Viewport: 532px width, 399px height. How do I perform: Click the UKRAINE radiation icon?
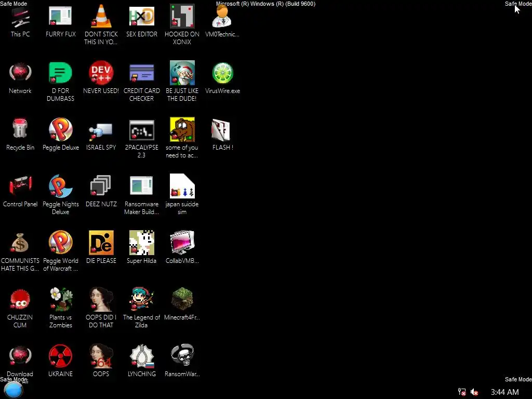60,356
